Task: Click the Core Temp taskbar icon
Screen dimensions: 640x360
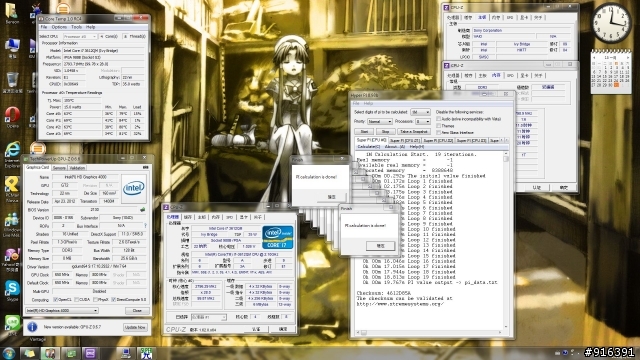Action: click(x=50, y=353)
